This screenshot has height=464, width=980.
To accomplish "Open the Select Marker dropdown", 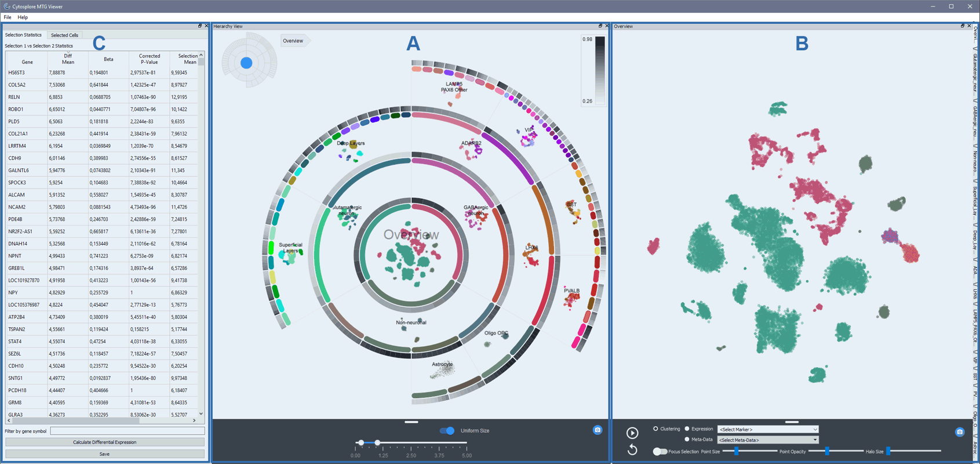I will coord(768,429).
